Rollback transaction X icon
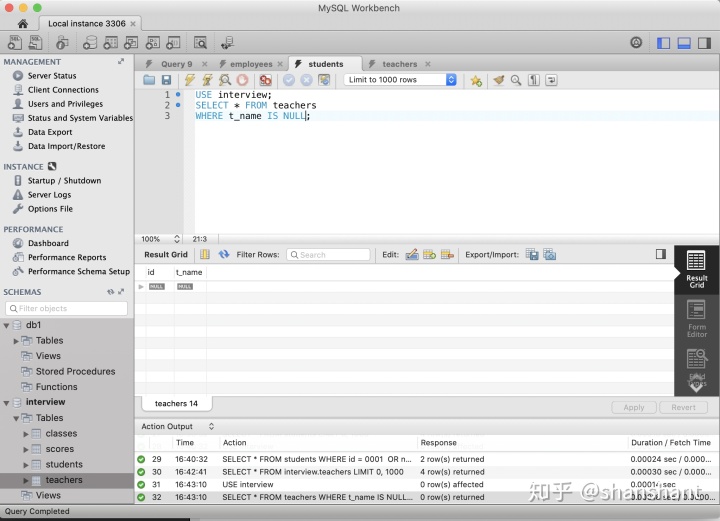This screenshot has width=720, height=521. click(306, 80)
